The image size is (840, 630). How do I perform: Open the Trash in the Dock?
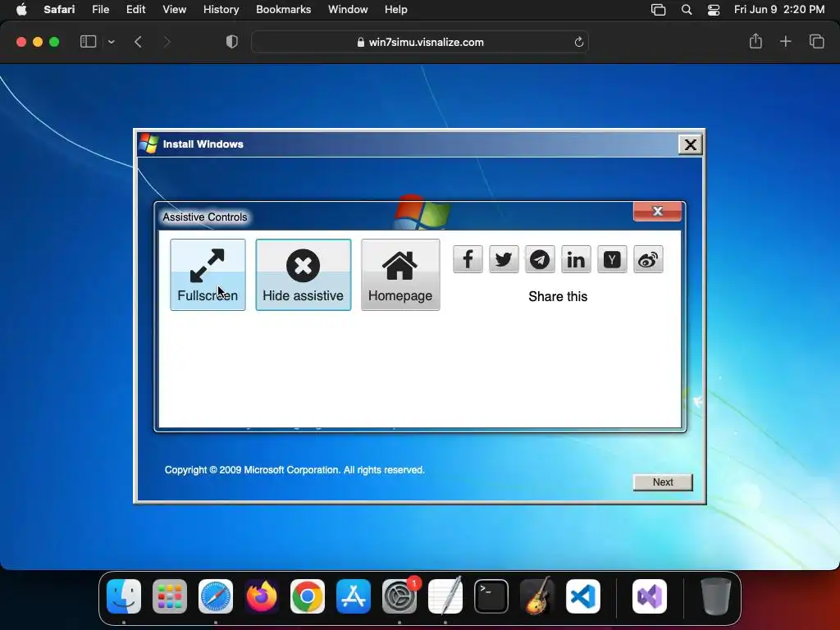pyautogui.click(x=715, y=596)
